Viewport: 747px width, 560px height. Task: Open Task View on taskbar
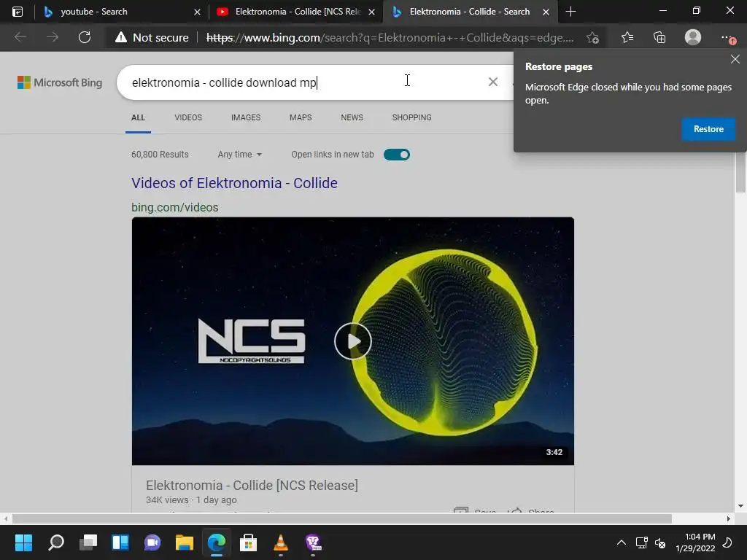point(88,542)
